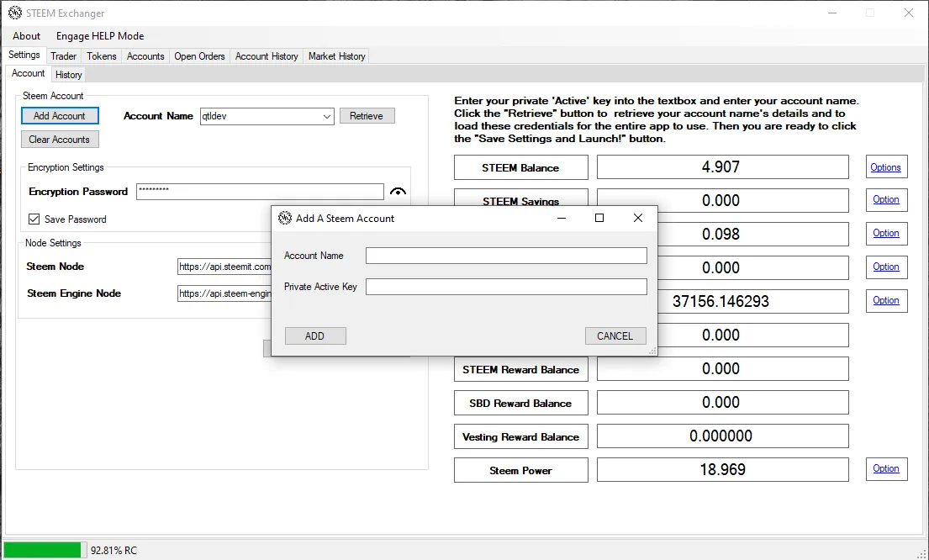
Task: Close the Add A Steem Account dialog
Action: click(637, 218)
